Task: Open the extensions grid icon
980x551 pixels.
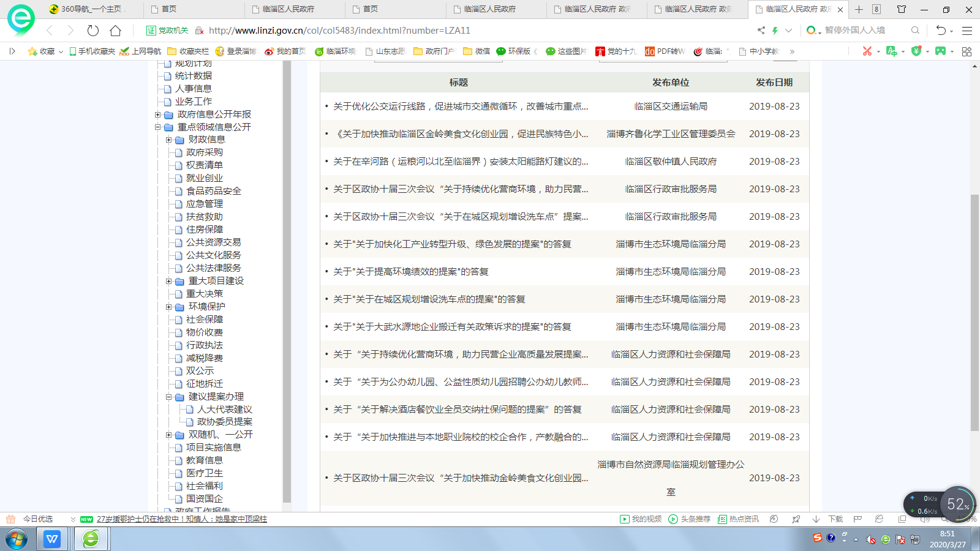Action: coord(967,51)
